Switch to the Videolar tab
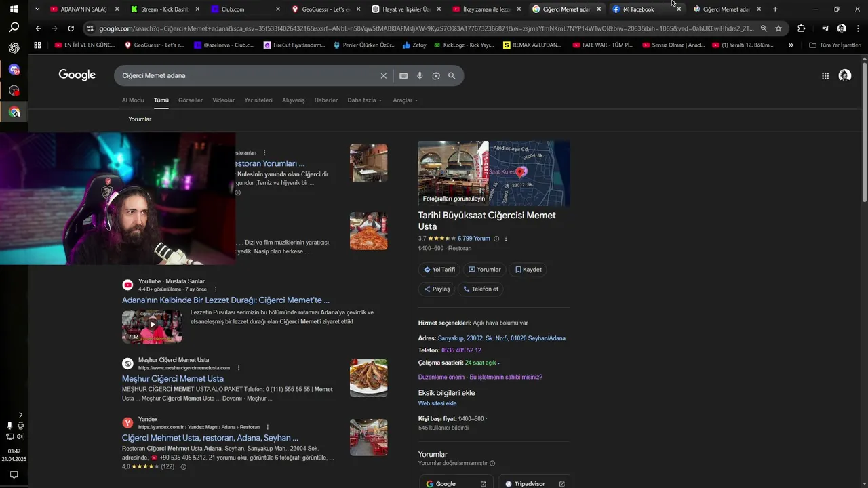The image size is (868, 488). click(224, 100)
